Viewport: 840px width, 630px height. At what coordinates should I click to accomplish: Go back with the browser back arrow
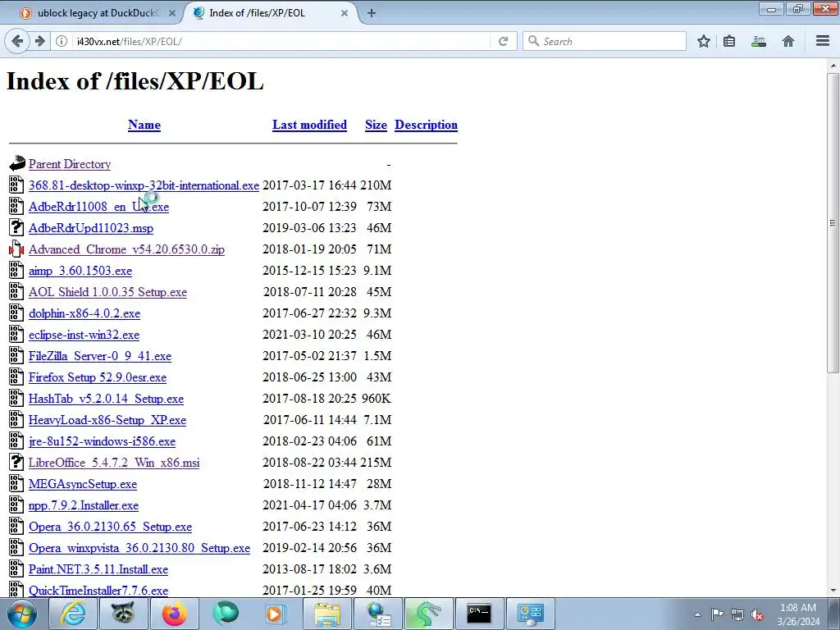click(x=17, y=41)
